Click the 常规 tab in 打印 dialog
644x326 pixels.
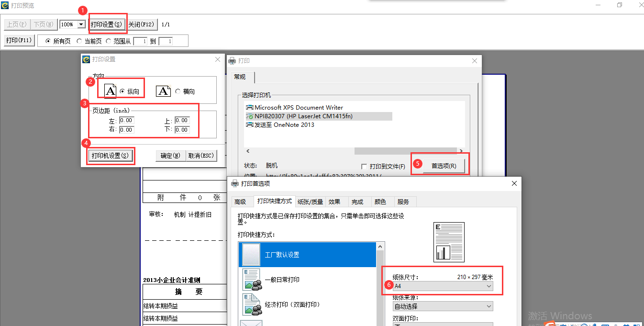pyautogui.click(x=240, y=77)
